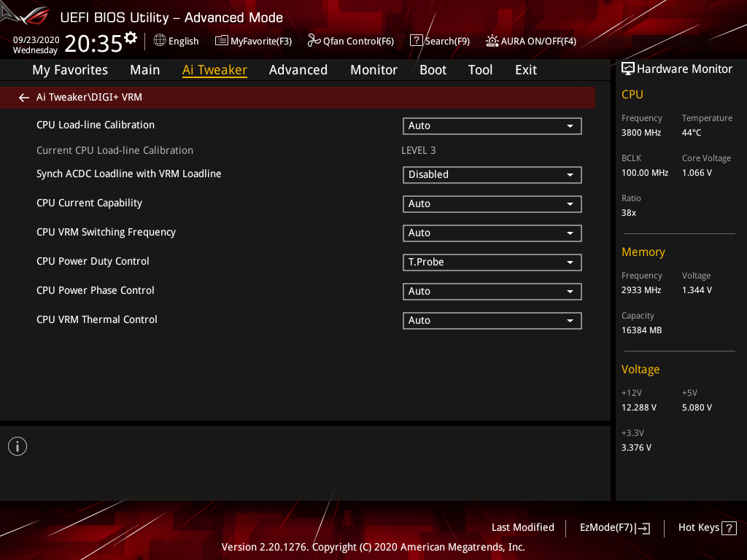Switch to My Favorites tab
Viewport: 747px width, 560px height.
[70, 70]
